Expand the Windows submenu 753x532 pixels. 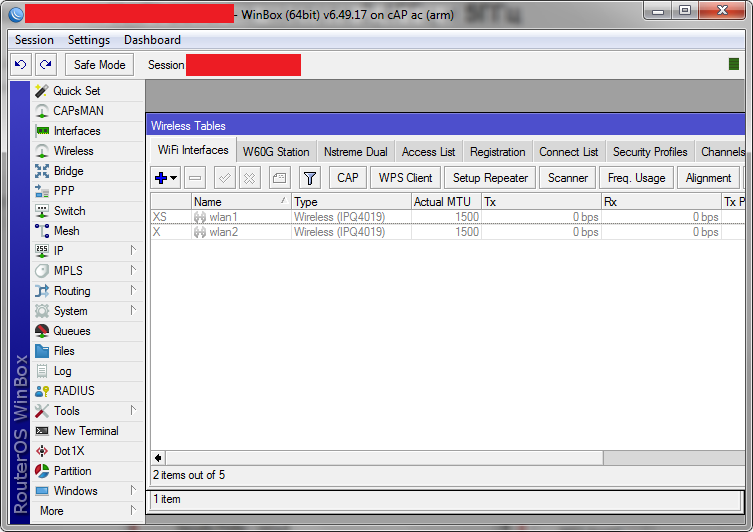[x=88, y=491]
